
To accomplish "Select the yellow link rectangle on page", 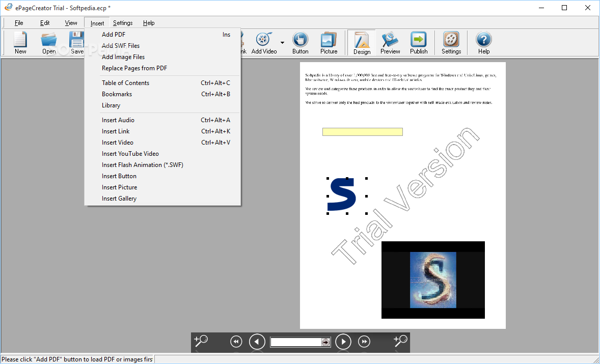I will point(362,132).
